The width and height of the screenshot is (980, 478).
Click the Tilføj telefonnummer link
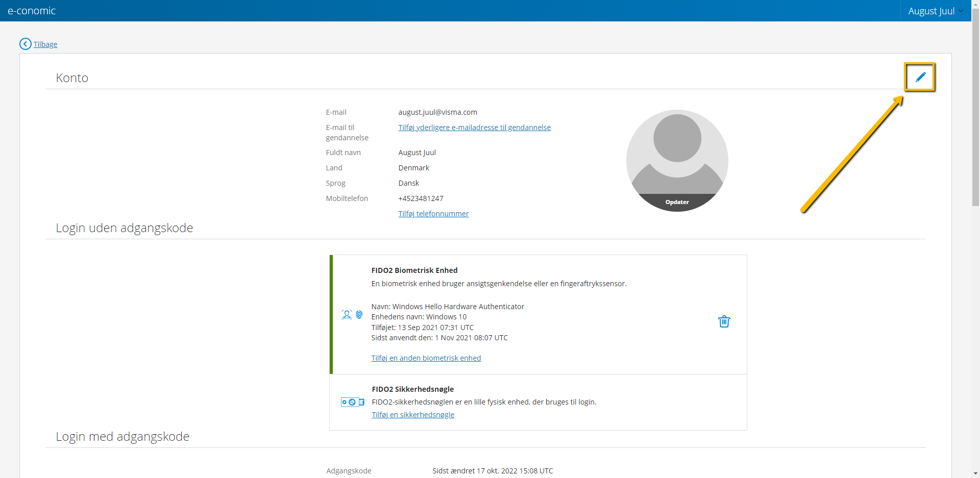[433, 213]
